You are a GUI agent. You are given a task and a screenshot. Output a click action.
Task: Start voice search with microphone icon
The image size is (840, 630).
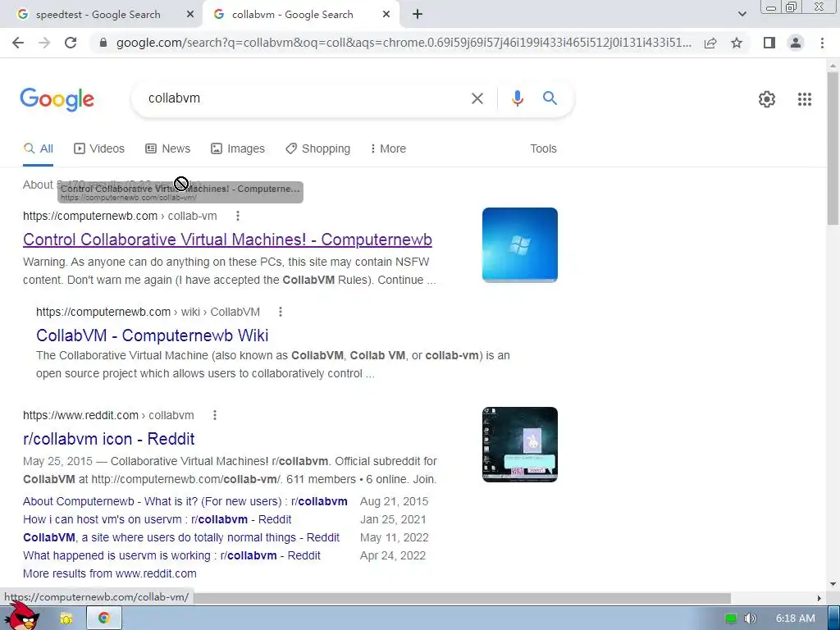[x=517, y=98]
